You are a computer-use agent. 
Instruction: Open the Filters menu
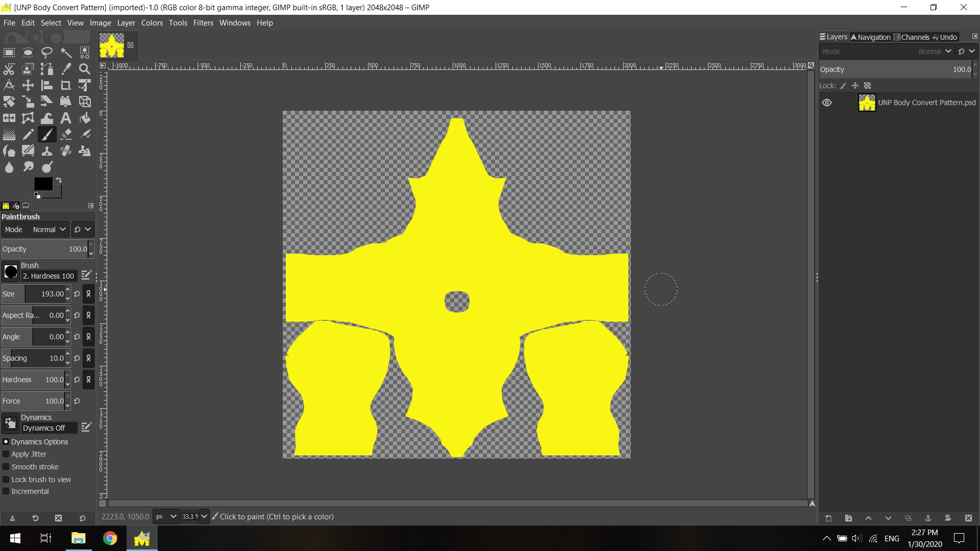pyautogui.click(x=203, y=23)
